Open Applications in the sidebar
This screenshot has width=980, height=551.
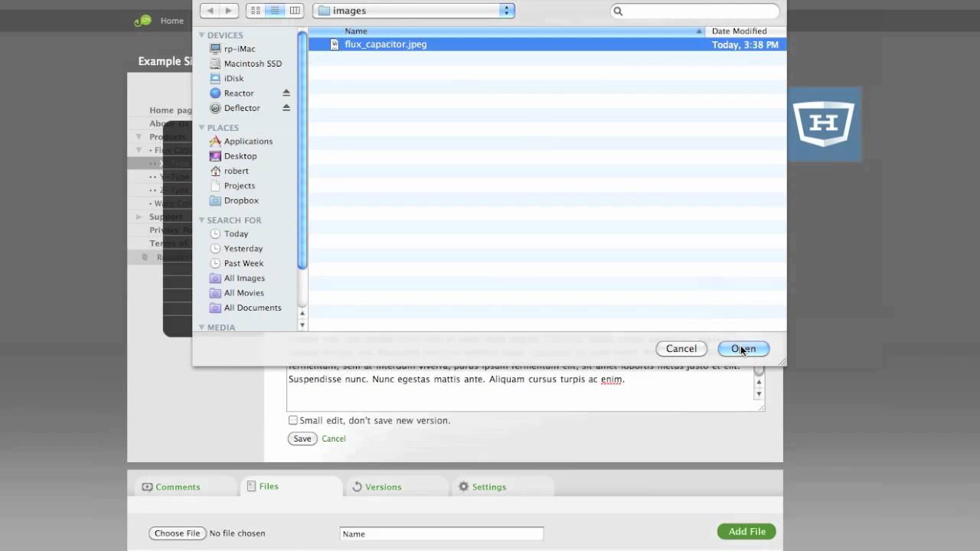coord(247,142)
